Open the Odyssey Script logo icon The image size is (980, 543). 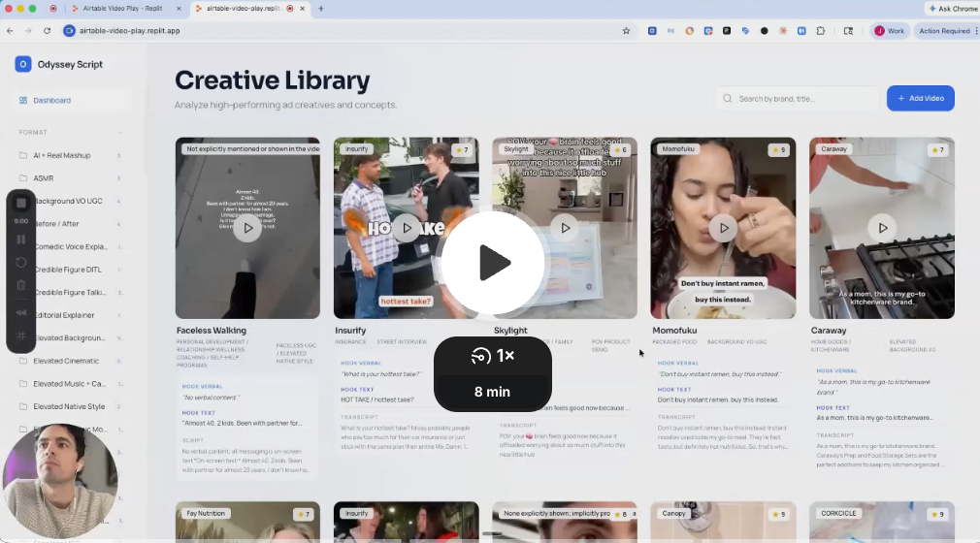(23, 64)
